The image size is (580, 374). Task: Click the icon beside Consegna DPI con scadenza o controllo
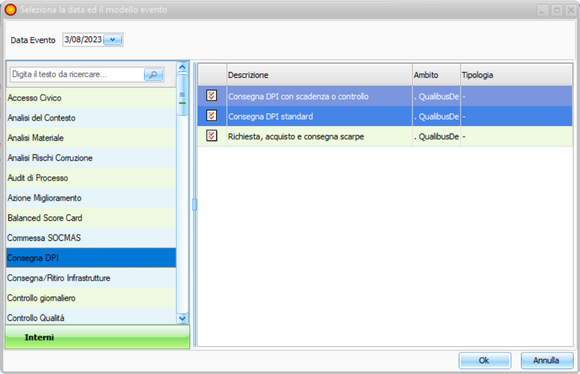pos(212,96)
